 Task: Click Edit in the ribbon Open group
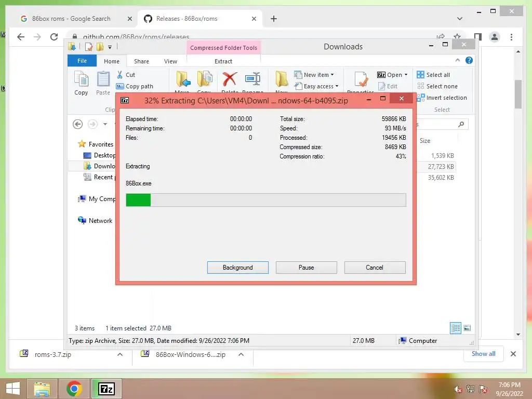tap(387, 86)
